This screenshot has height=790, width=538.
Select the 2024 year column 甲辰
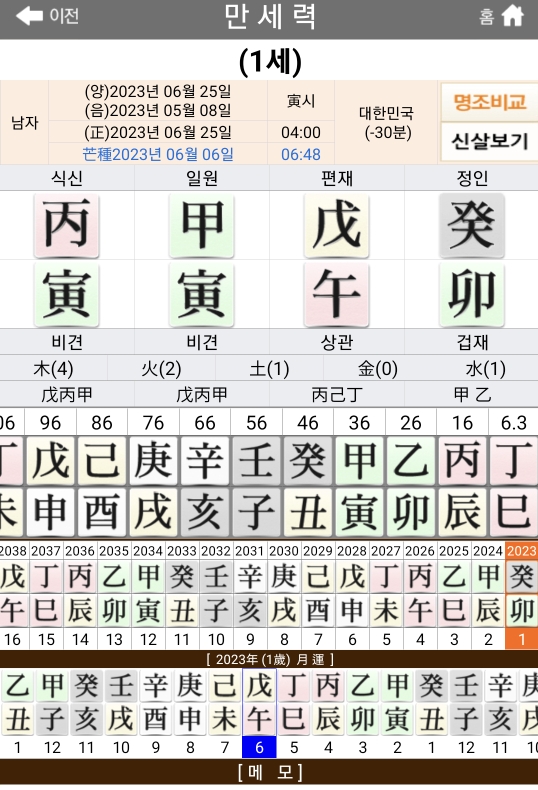(x=488, y=596)
